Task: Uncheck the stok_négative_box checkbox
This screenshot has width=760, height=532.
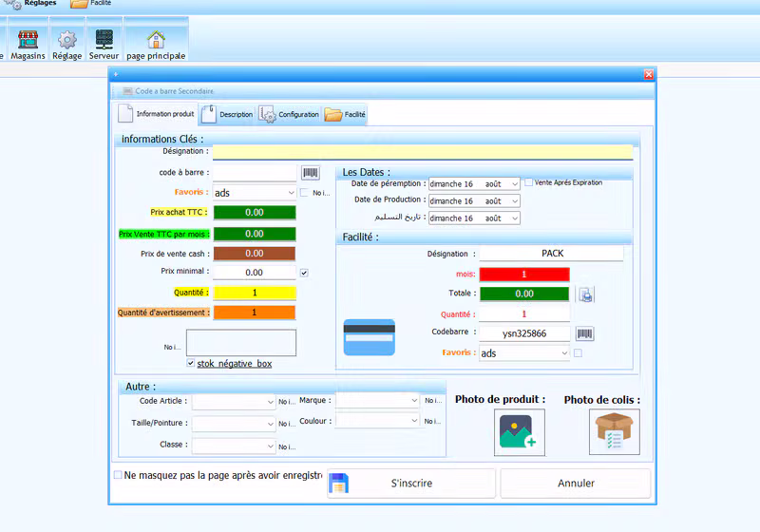Action: (x=191, y=363)
